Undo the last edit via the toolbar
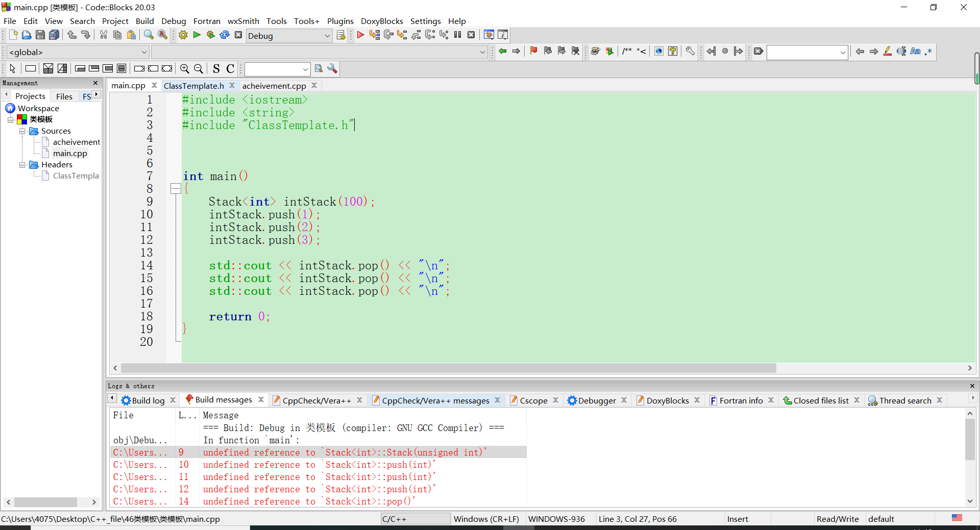980x530 pixels. click(x=72, y=35)
